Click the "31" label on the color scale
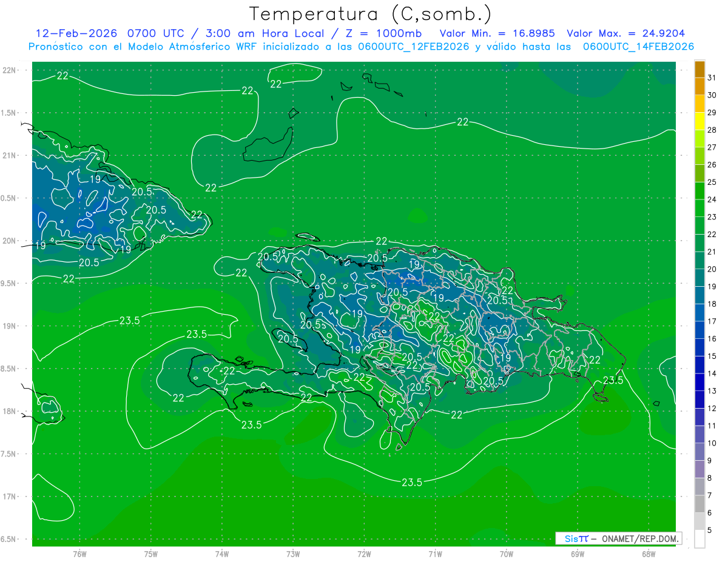This screenshot has width=728, height=562. coord(712,78)
